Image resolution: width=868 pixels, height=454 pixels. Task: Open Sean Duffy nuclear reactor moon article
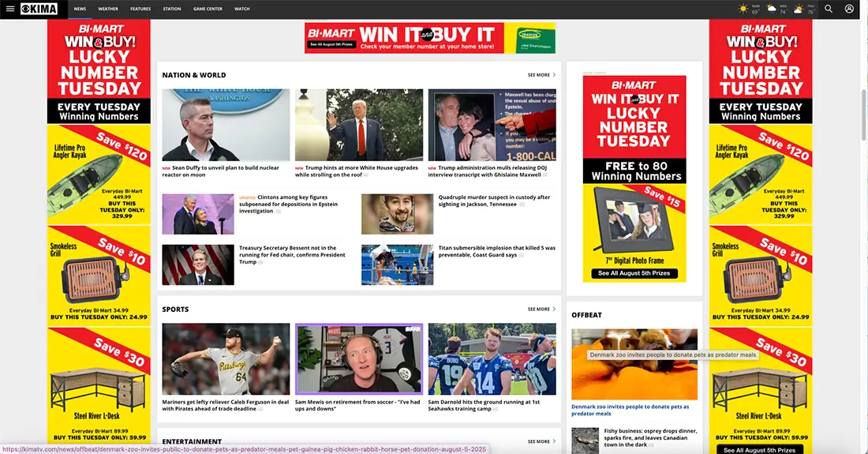pos(222,171)
